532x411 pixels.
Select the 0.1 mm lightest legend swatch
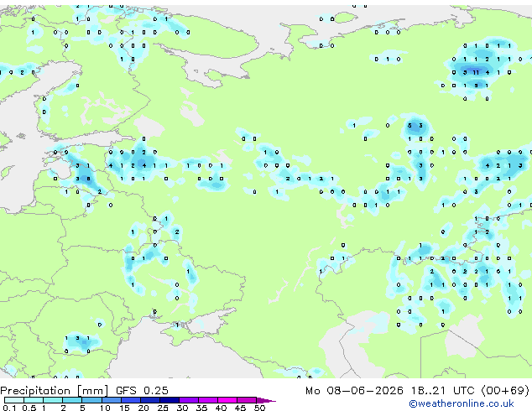tap(14, 400)
